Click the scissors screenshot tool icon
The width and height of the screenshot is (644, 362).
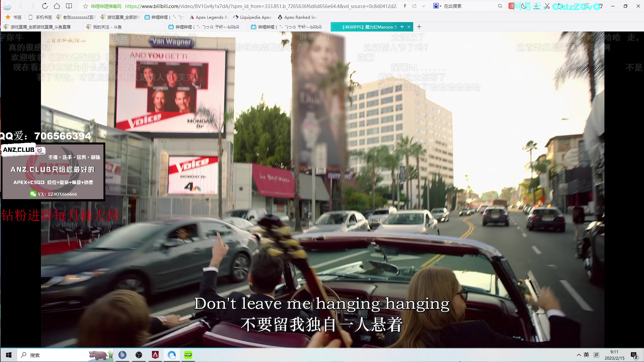click(547, 6)
